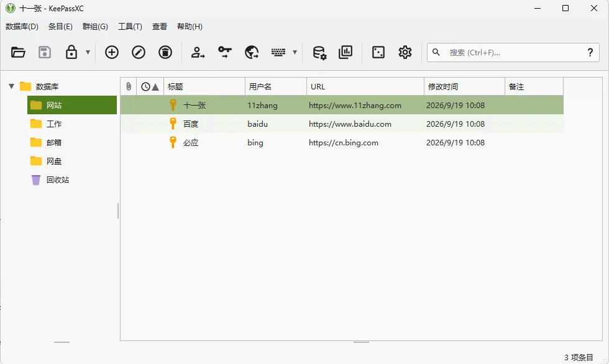609x364 pixels.
Task: Open database reports icon
Action: (346, 52)
